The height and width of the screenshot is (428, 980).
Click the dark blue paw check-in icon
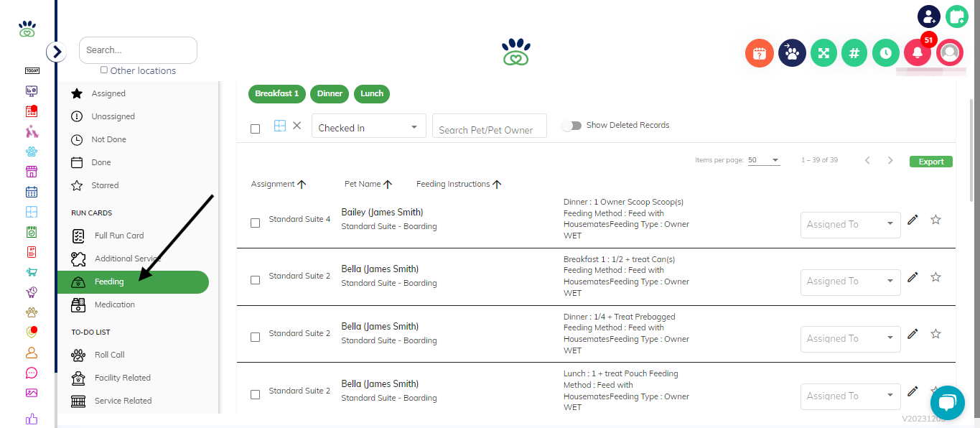pos(792,53)
